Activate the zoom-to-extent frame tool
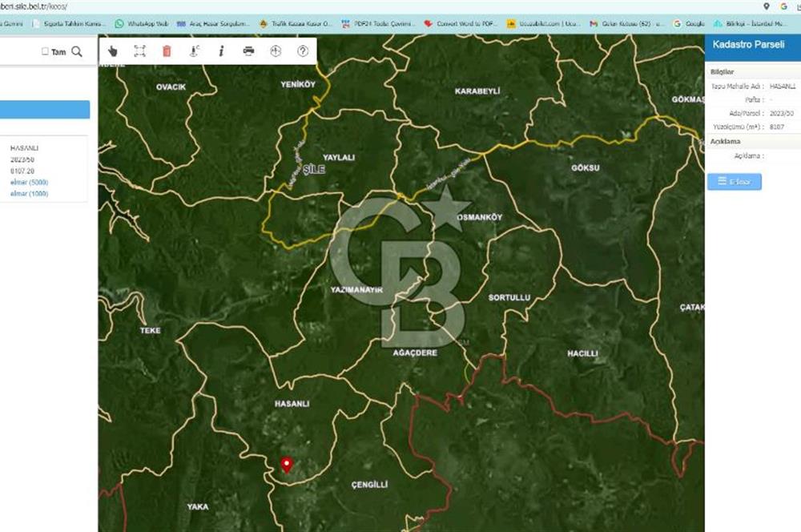Viewport: 801px width, 532px height. click(x=139, y=51)
